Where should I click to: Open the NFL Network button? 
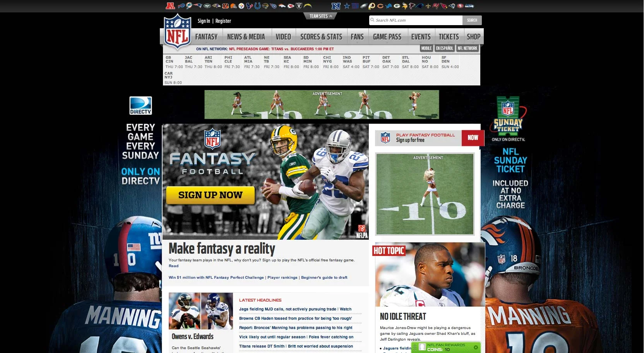tap(468, 48)
